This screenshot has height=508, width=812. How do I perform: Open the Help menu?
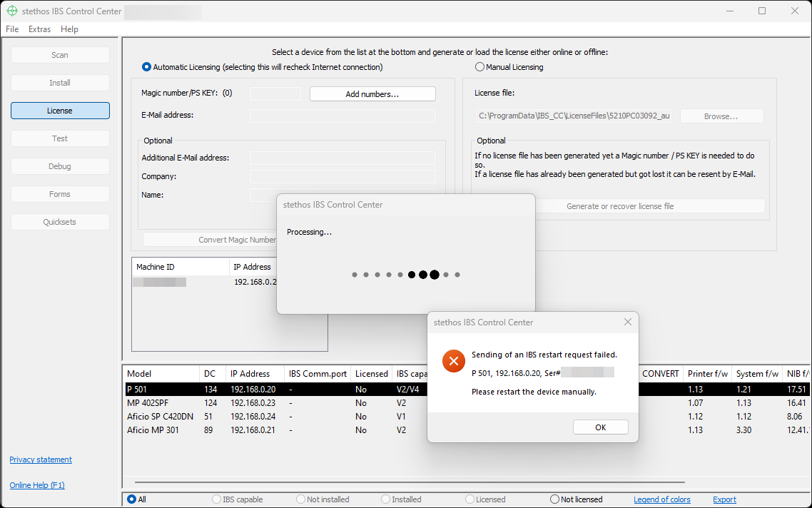69,29
